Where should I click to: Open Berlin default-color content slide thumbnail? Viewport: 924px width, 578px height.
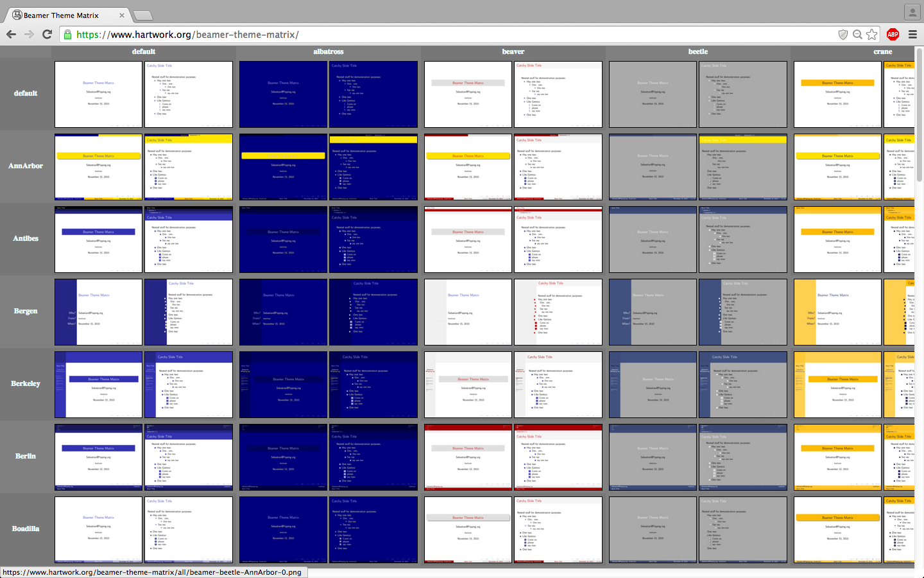189,457
